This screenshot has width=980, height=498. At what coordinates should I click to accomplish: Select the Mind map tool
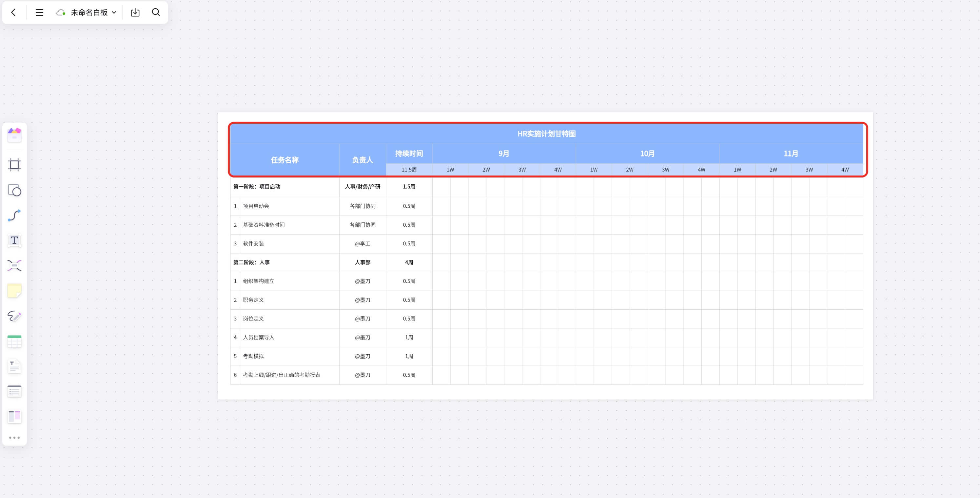tap(14, 265)
